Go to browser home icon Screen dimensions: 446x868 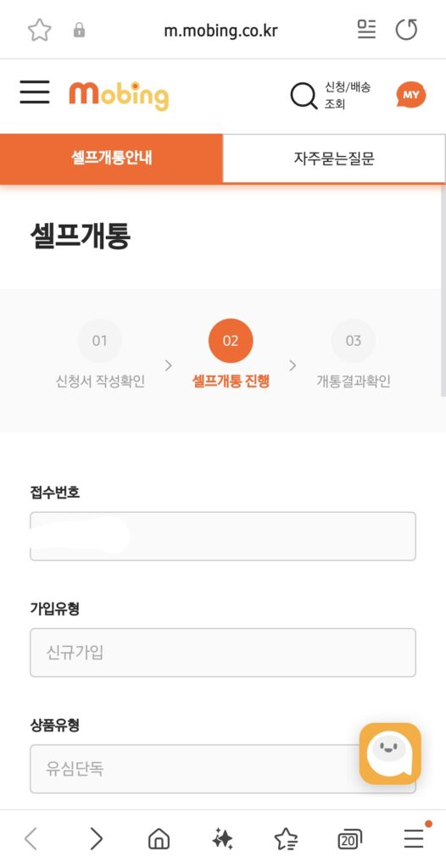[x=159, y=839]
